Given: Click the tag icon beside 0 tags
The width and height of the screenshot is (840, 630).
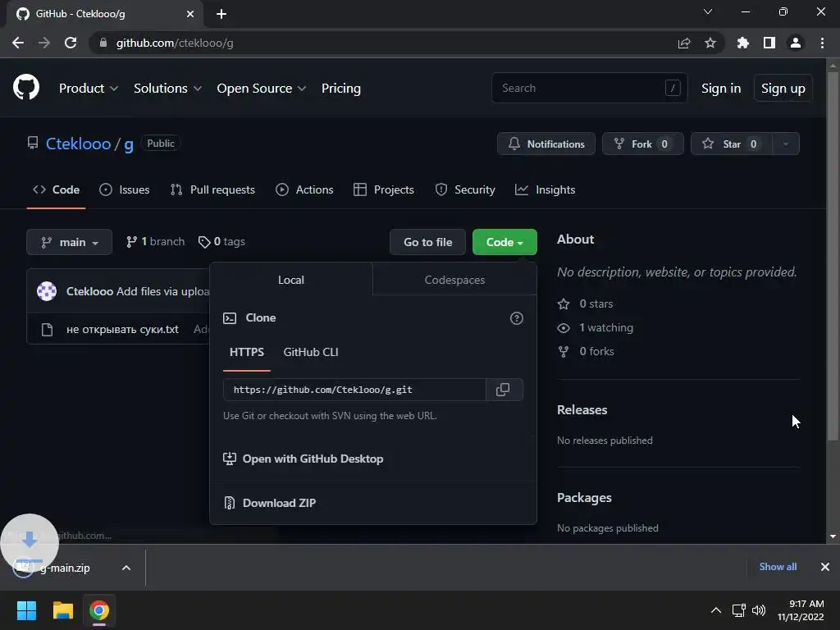Looking at the screenshot, I should pyautogui.click(x=203, y=242).
